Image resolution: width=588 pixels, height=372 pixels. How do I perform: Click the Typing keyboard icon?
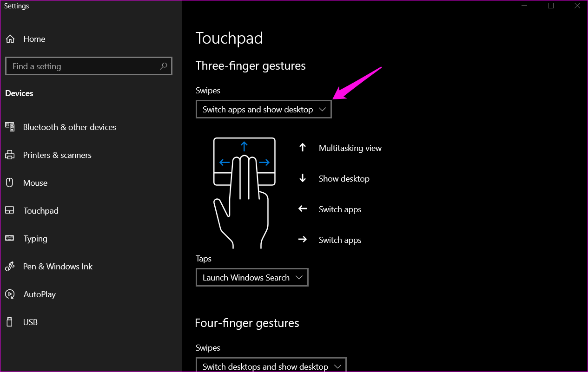[10, 238]
